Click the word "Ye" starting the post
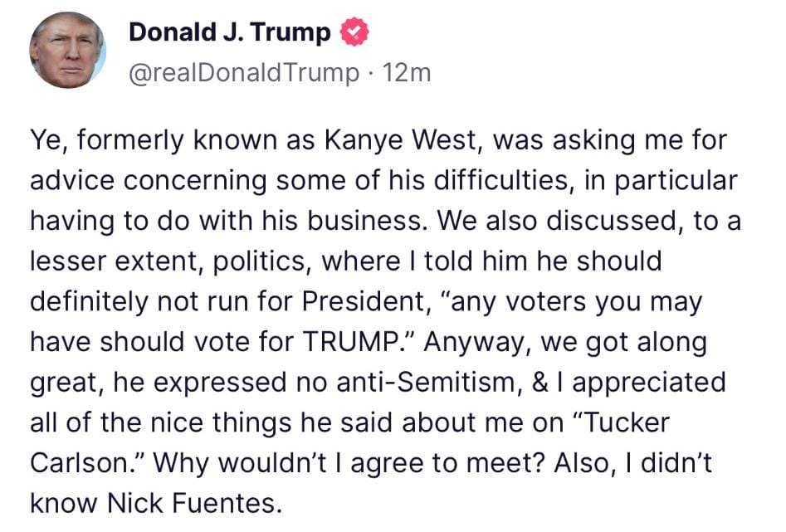This screenshot has width=786, height=532. 46,139
